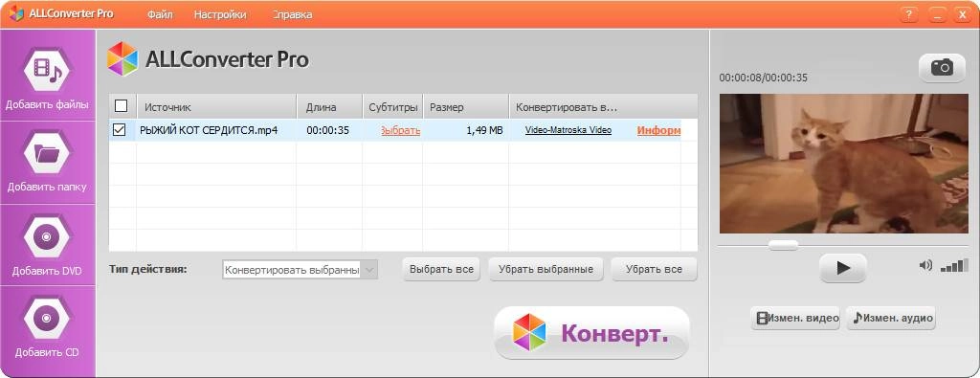Adjust the volume level bars

[954, 265]
